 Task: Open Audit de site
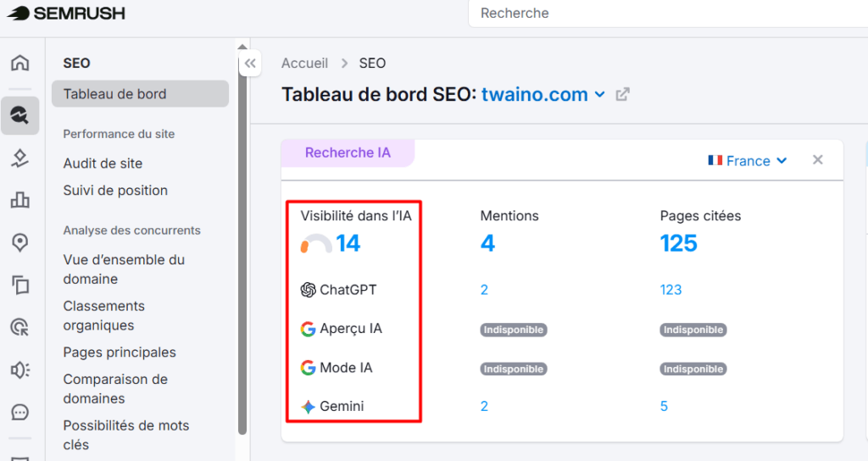[x=103, y=164]
